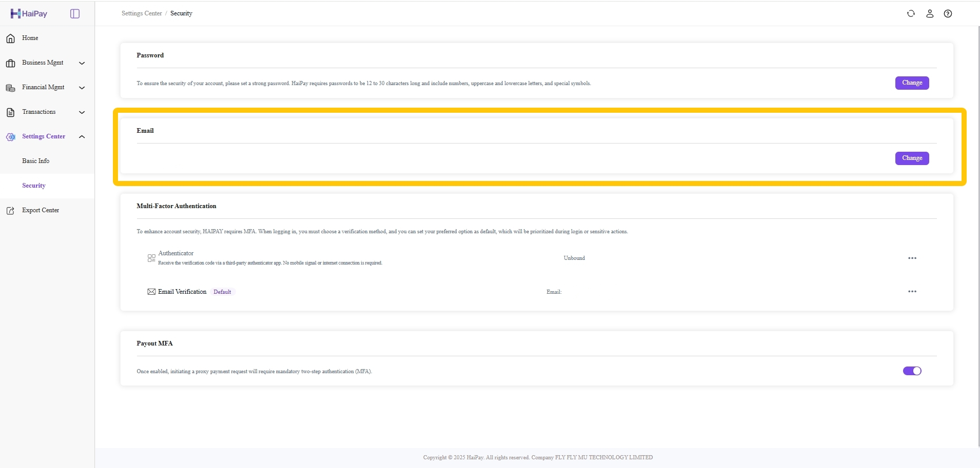This screenshot has width=980, height=468.
Task: Click the Settings Center gear icon
Action: [x=11, y=136]
